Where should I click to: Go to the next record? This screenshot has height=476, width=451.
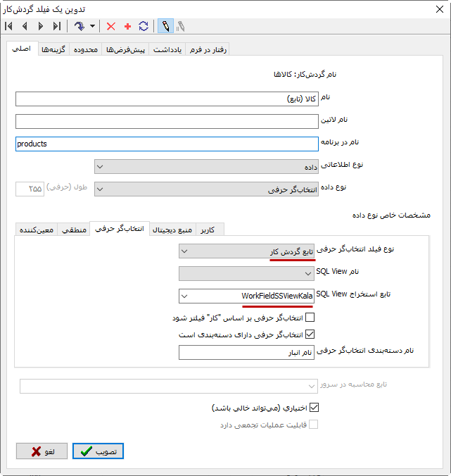(40, 26)
